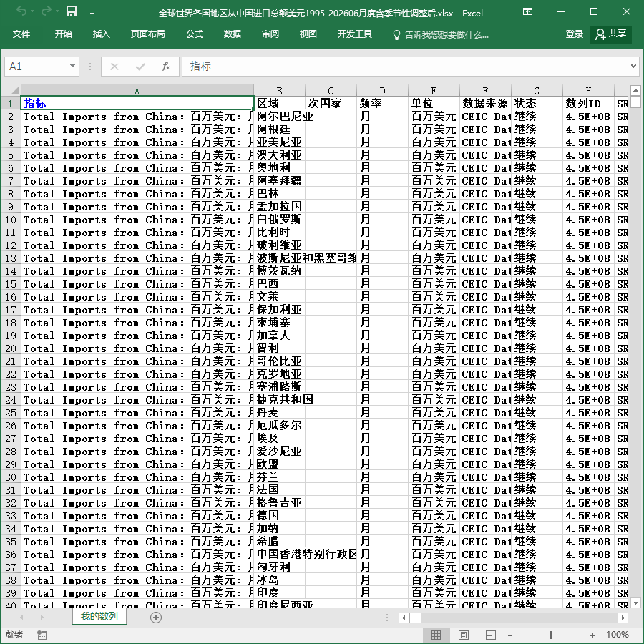Add a new sheet with plus icon
644x644 pixels.
pyautogui.click(x=156, y=618)
